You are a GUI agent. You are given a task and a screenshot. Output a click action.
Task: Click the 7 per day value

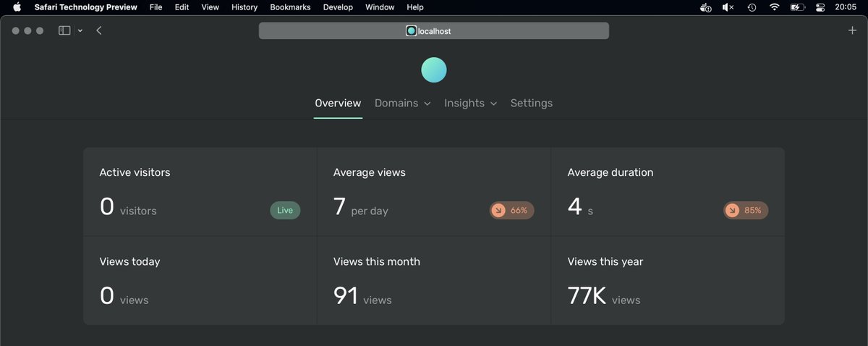360,208
